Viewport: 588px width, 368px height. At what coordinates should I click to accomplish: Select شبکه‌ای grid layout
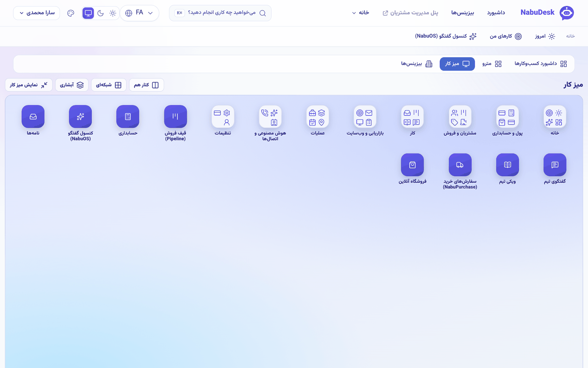click(x=109, y=85)
